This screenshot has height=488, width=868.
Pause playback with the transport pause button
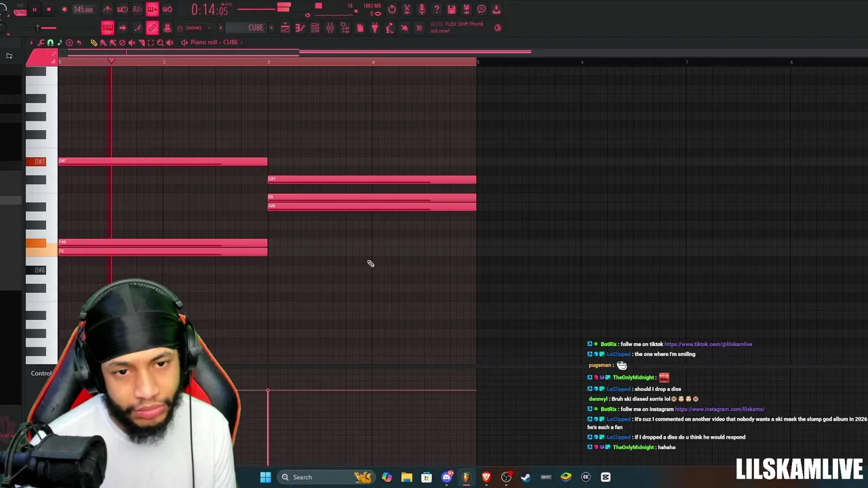pos(35,9)
